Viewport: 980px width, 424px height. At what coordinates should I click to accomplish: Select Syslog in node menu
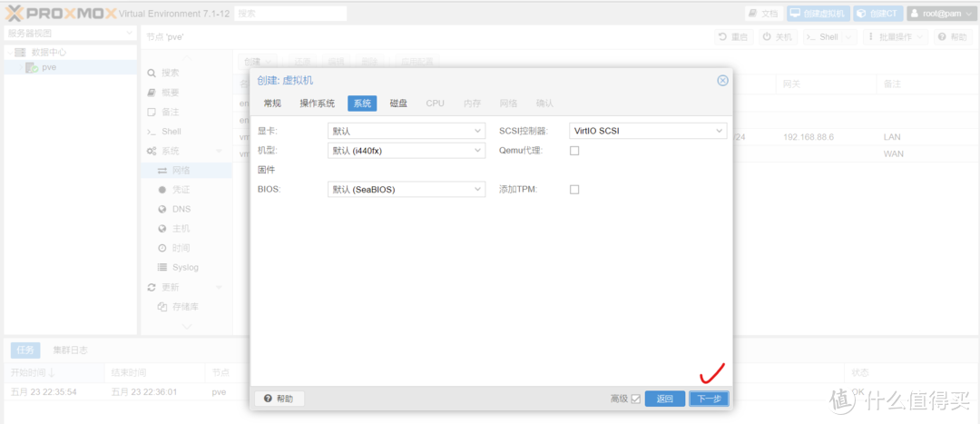(186, 267)
